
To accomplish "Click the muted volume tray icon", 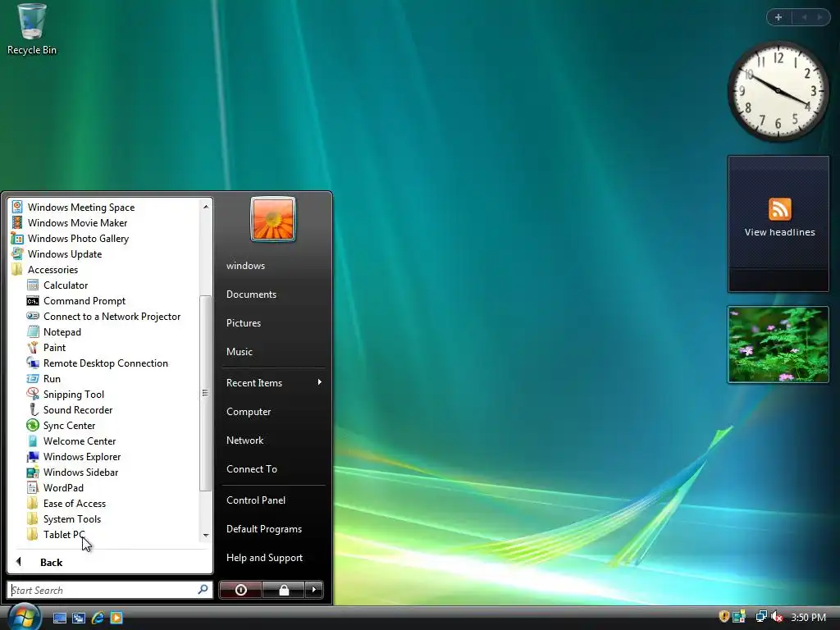I will coord(777,617).
